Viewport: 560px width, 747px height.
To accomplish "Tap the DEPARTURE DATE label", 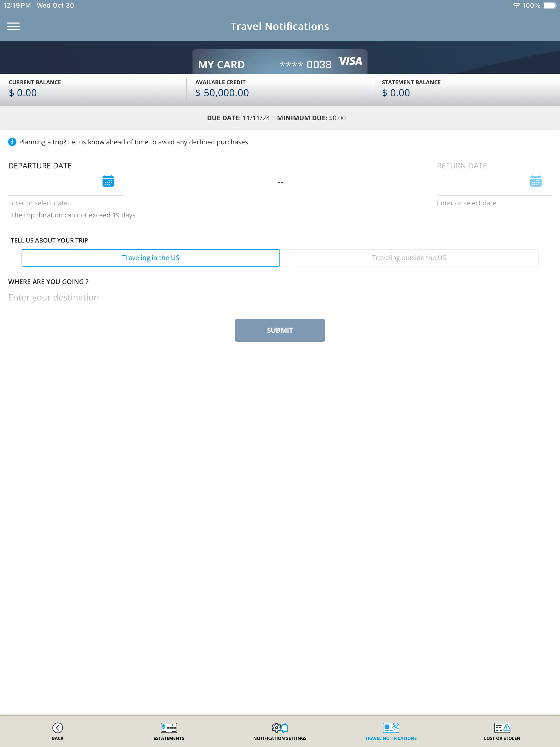I will (x=40, y=166).
